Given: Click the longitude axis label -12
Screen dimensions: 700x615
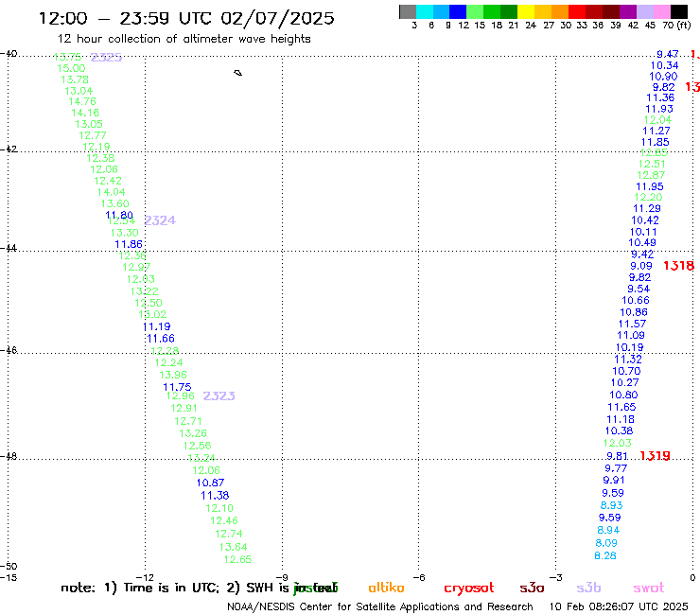Looking at the screenshot, I should (x=145, y=577).
